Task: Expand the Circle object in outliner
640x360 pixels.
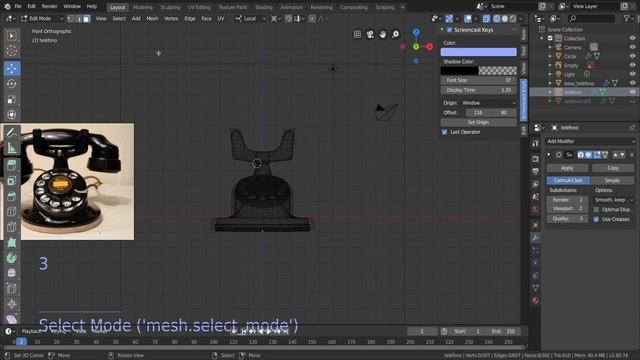Action: pos(550,56)
